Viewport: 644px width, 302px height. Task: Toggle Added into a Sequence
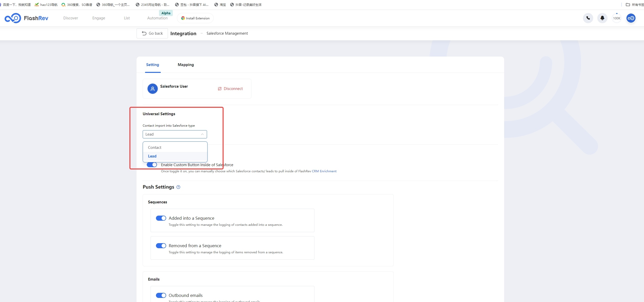(161, 218)
